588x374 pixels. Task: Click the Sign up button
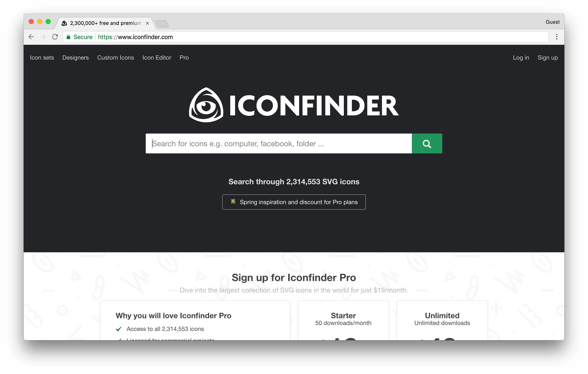tap(547, 57)
